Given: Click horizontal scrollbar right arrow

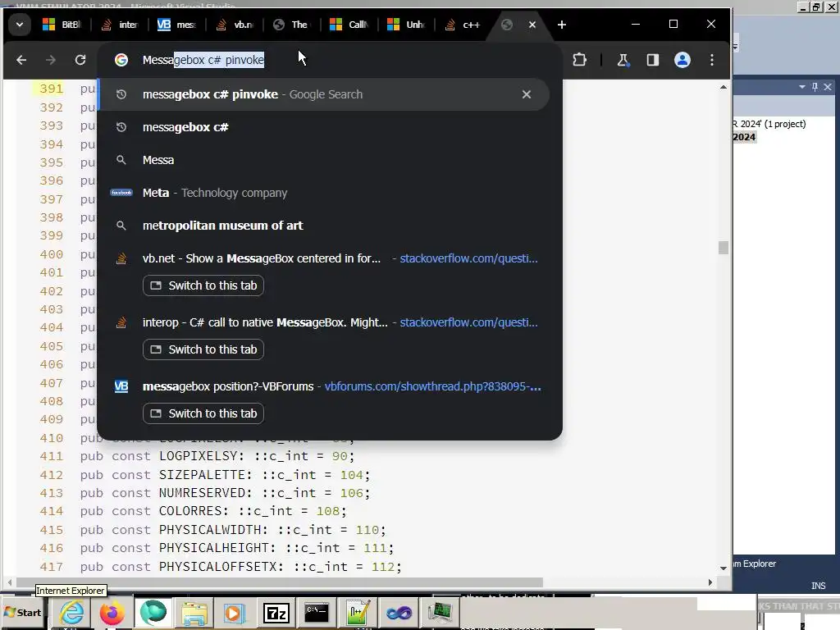Looking at the screenshot, I should click(x=710, y=582).
